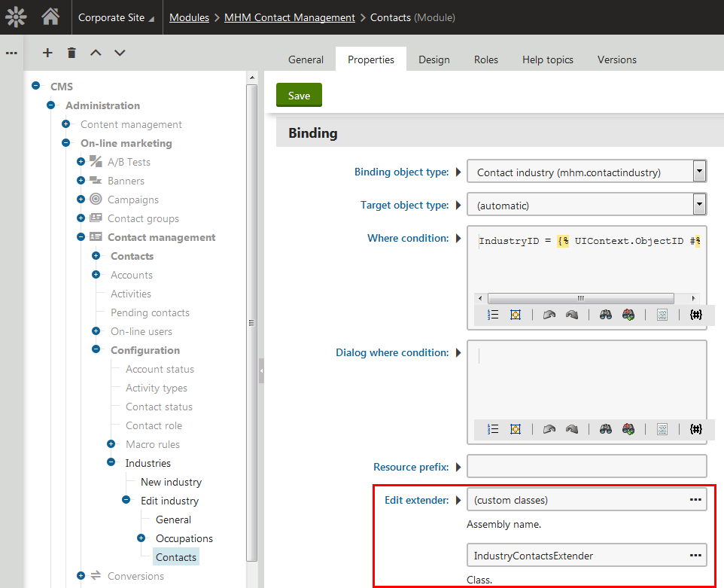724x588 pixels.
Task: Toggle fullscreen in Where condition editor
Action: 516,315
